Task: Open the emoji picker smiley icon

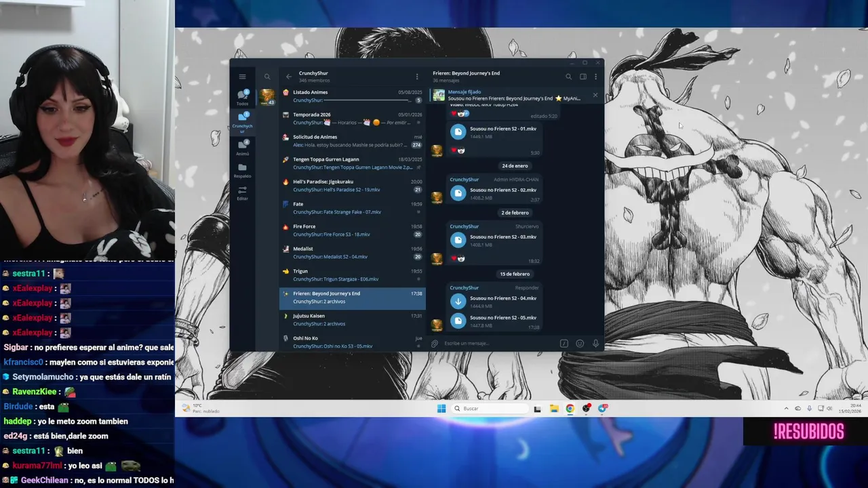Action: point(580,344)
